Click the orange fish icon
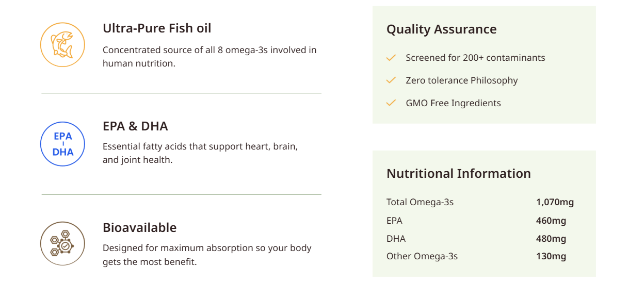Screen dimensions: 644x299 coord(62,45)
